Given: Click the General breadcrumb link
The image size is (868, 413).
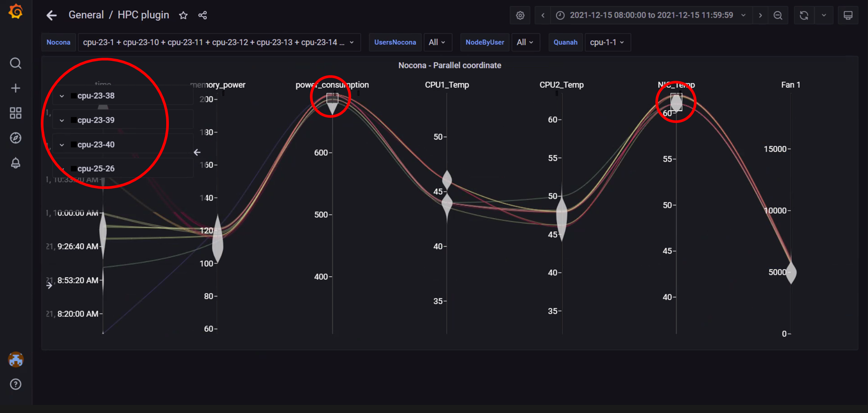Looking at the screenshot, I should 86,15.
